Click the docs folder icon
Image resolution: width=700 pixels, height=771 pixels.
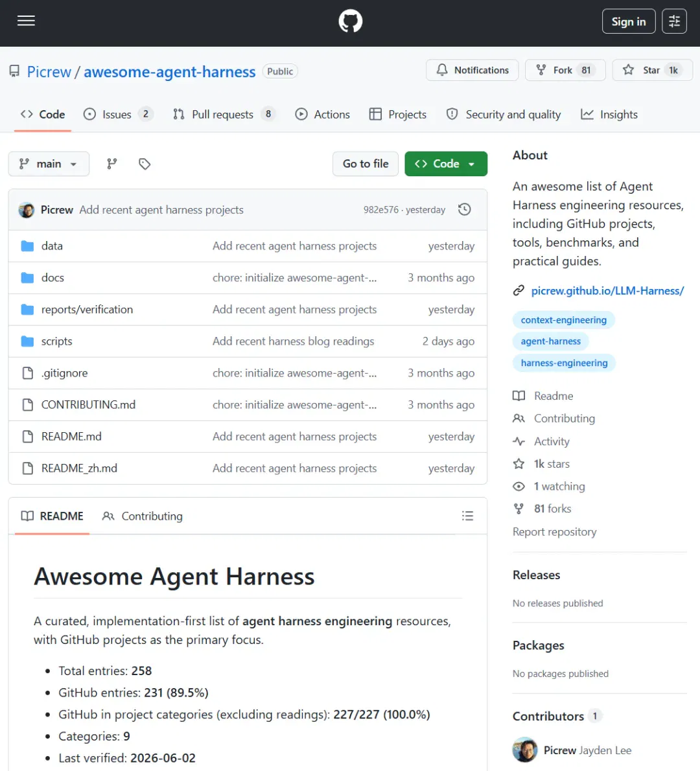[28, 278]
